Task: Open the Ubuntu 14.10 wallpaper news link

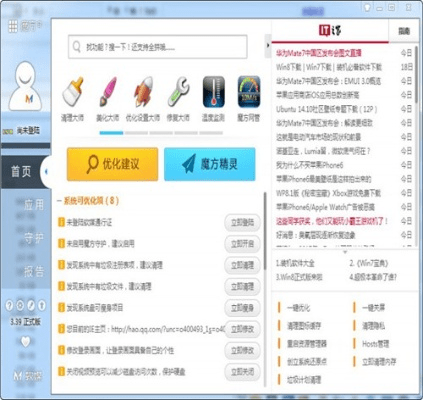Action: tap(326, 109)
